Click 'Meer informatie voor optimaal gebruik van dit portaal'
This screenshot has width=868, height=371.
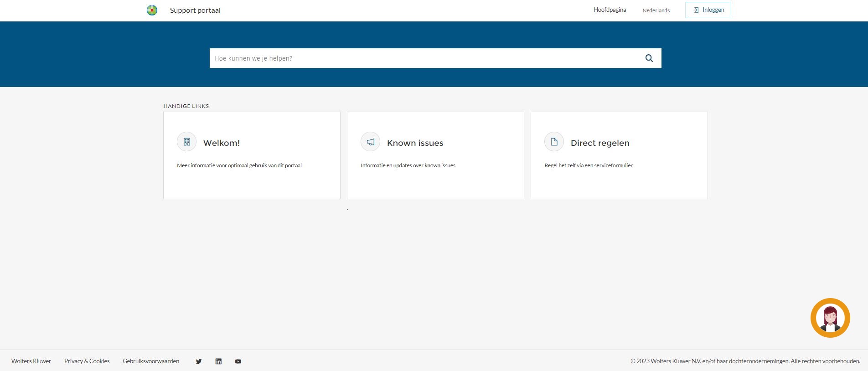click(239, 165)
